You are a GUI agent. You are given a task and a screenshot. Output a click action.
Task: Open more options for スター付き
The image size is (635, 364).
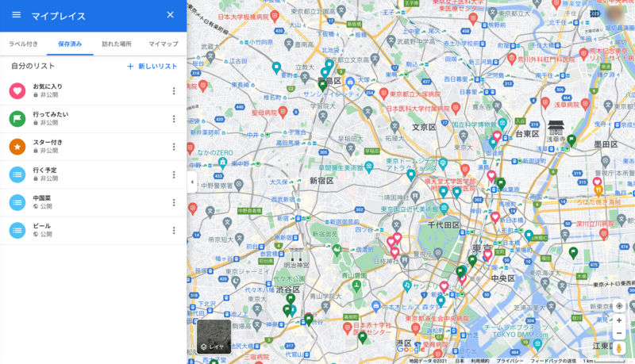pos(174,147)
